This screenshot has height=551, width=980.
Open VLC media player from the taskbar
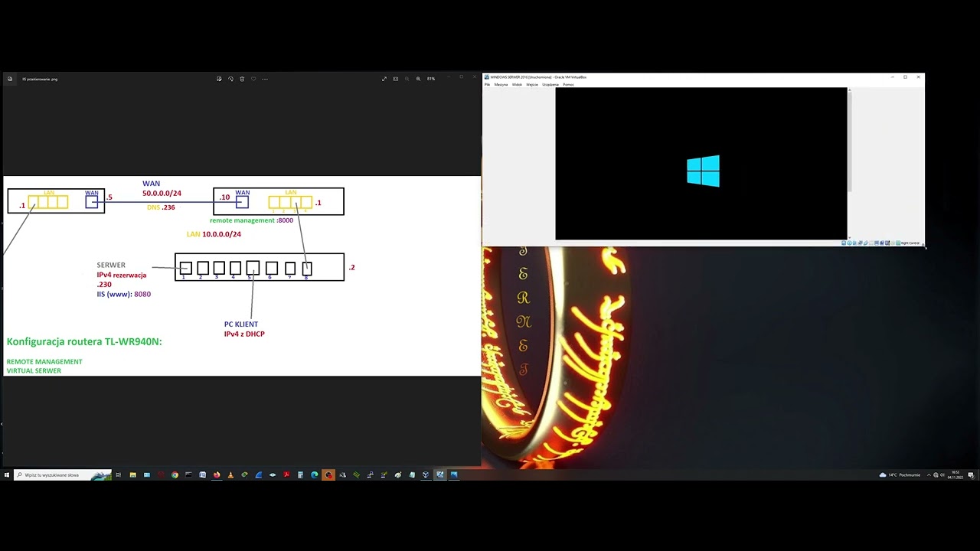pos(230,474)
